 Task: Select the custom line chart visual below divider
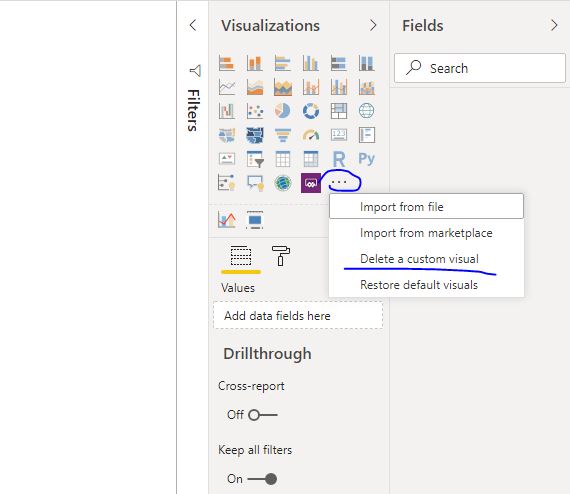point(227,220)
